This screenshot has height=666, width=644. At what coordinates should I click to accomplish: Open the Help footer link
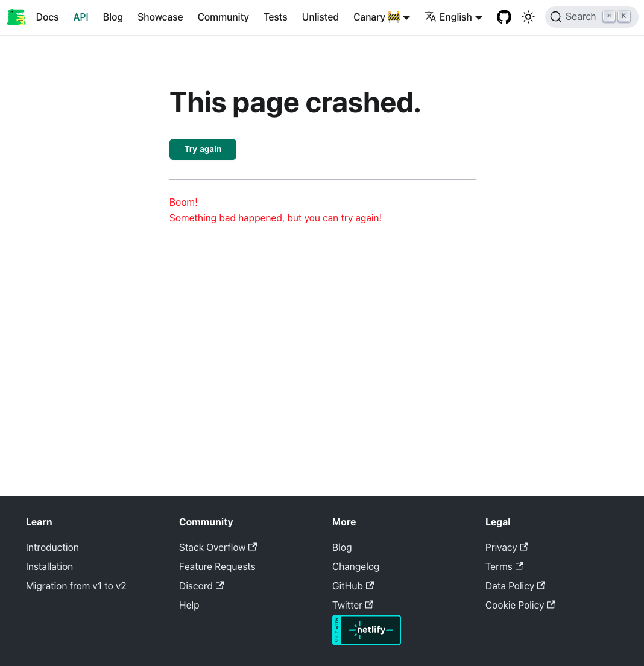click(189, 605)
